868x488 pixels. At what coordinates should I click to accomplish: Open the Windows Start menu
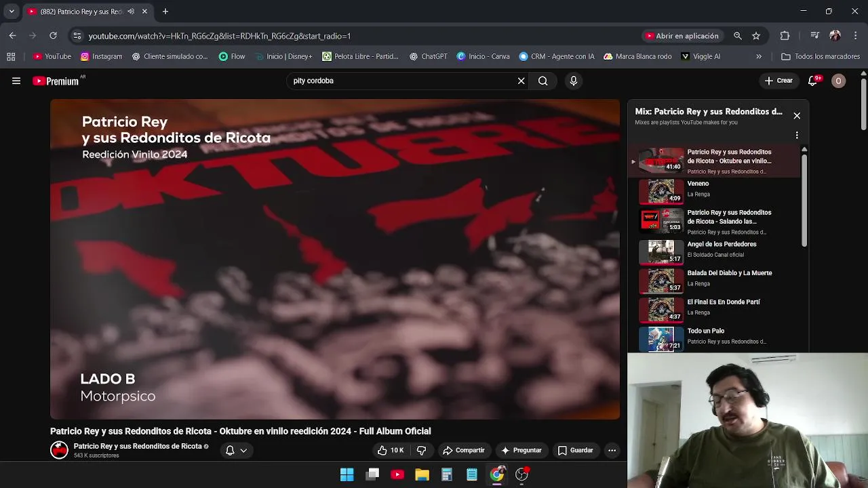[x=347, y=474]
